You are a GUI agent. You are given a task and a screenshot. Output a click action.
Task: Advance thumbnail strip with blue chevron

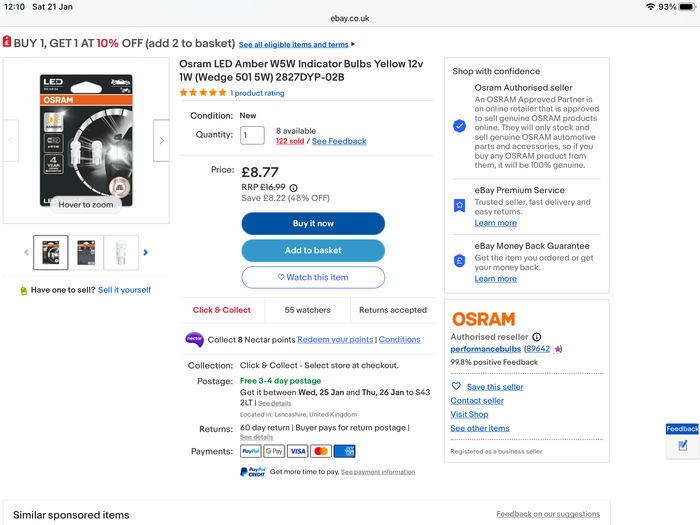click(x=146, y=253)
